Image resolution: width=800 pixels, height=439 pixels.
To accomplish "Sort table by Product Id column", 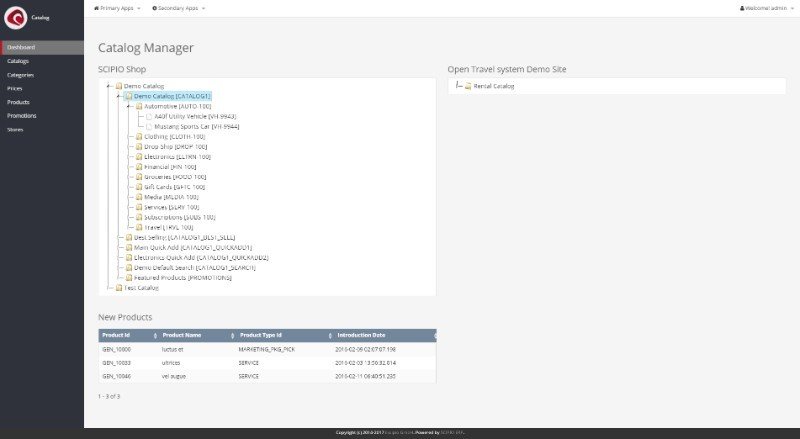I will point(129,335).
